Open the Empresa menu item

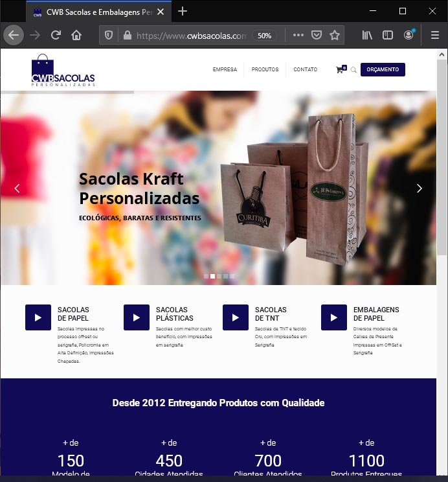225,70
